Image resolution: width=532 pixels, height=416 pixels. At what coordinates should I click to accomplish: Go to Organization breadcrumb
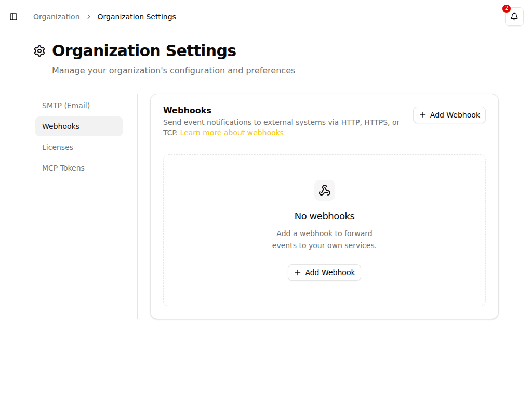(x=56, y=17)
